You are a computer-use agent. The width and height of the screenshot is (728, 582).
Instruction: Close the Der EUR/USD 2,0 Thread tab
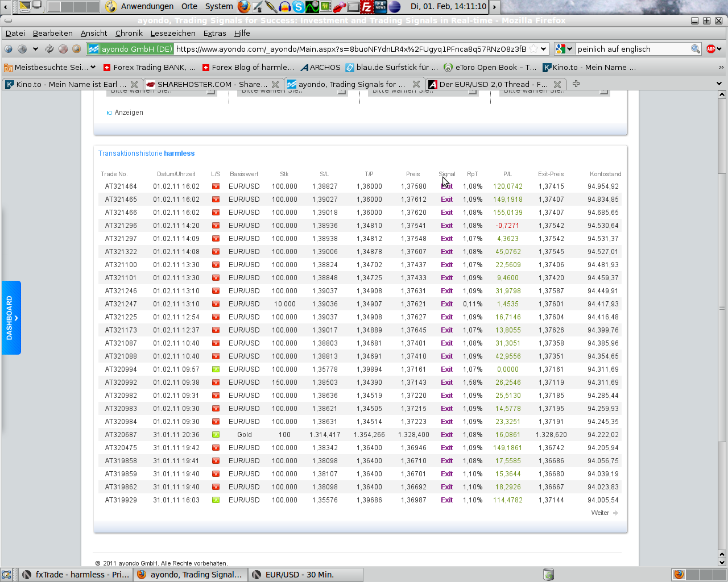(x=557, y=84)
